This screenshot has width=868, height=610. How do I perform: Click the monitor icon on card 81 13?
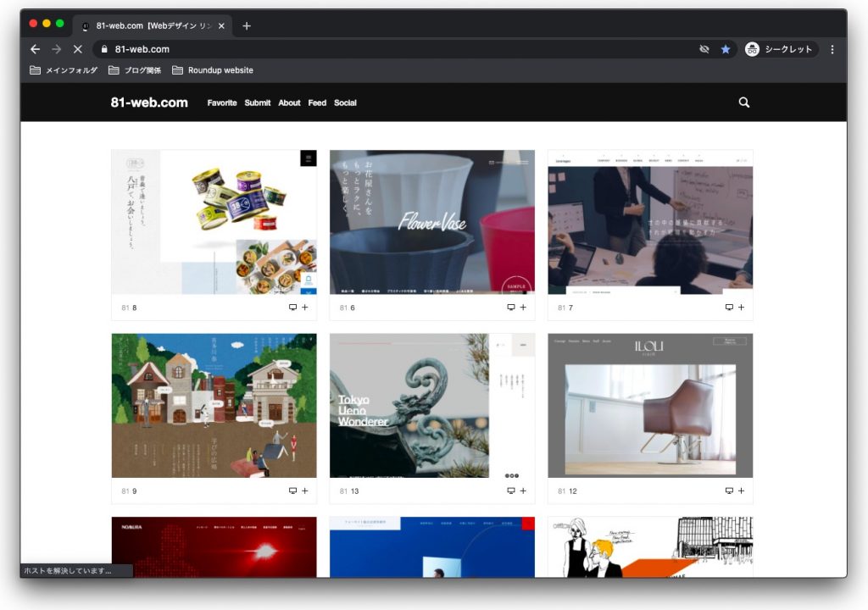click(511, 491)
